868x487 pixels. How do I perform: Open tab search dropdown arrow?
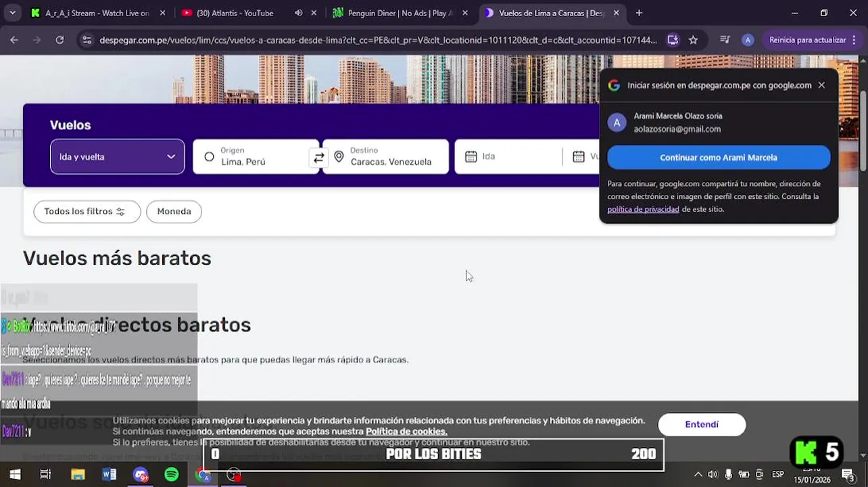11,13
